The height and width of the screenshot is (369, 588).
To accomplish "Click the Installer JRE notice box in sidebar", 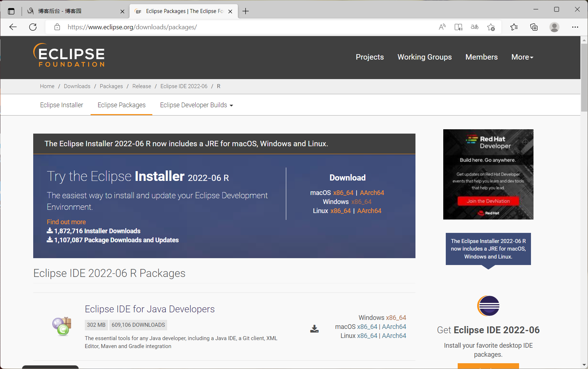I will tap(488, 249).
